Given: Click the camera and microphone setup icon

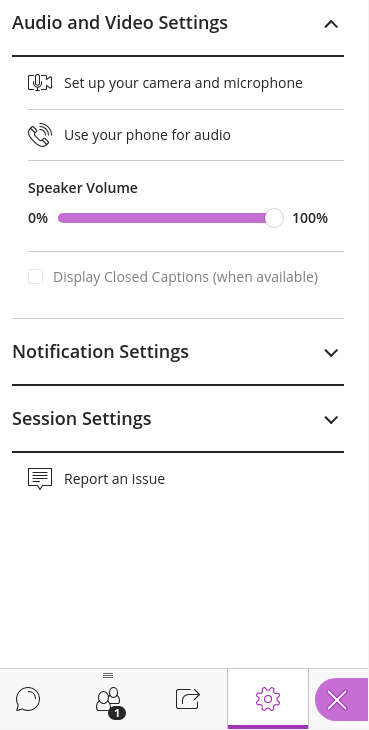Looking at the screenshot, I should tap(40, 83).
